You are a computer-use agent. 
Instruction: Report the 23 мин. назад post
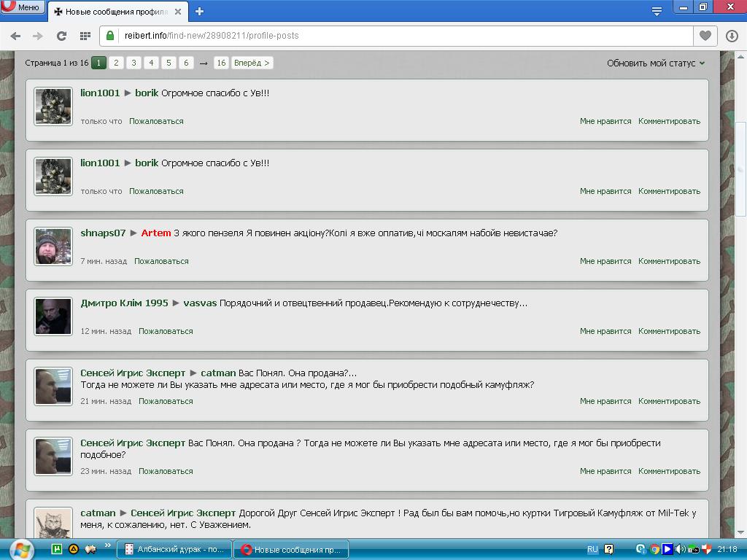(166, 471)
